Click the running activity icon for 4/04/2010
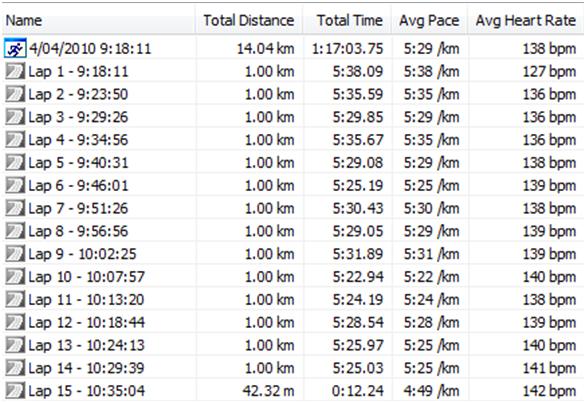This screenshot has height=403, width=586. click(x=15, y=48)
